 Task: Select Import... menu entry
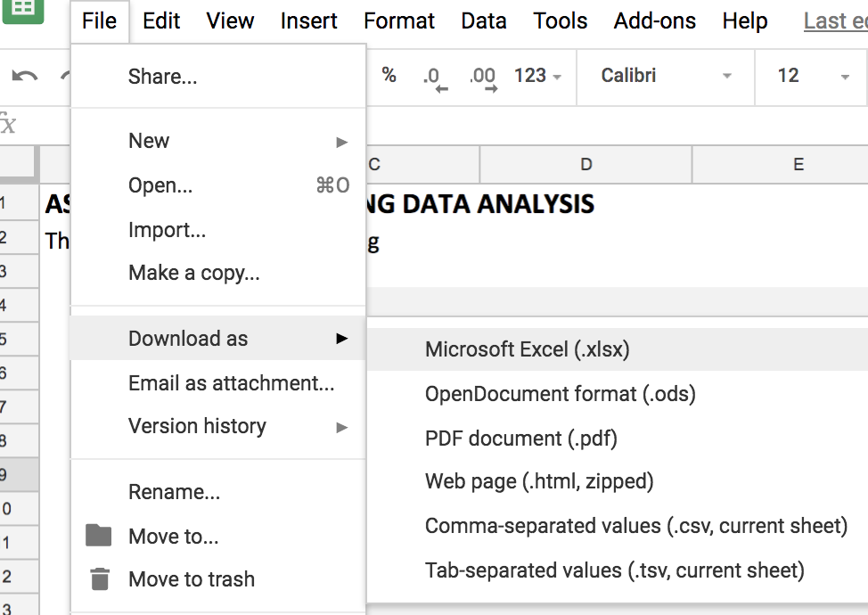(x=218, y=229)
